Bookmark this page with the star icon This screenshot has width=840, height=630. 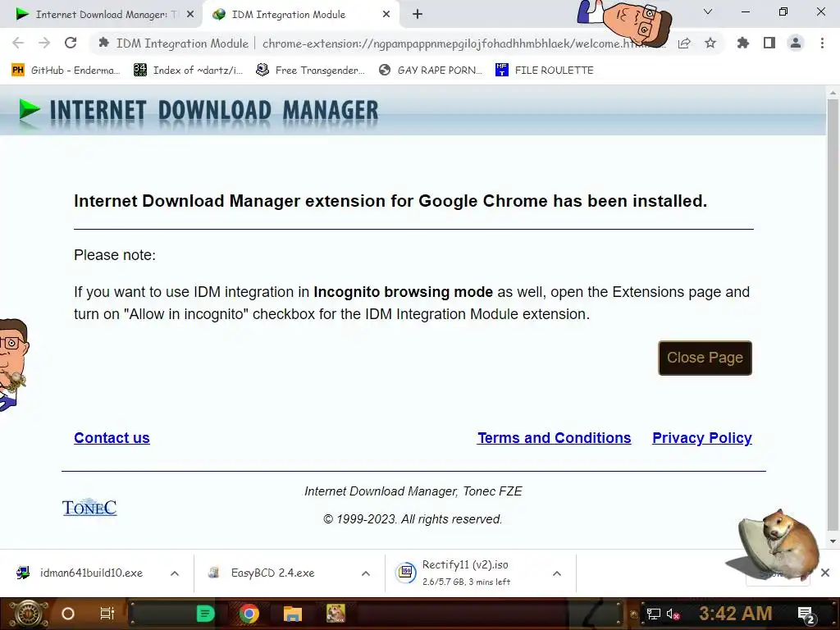tap(710, 43)
